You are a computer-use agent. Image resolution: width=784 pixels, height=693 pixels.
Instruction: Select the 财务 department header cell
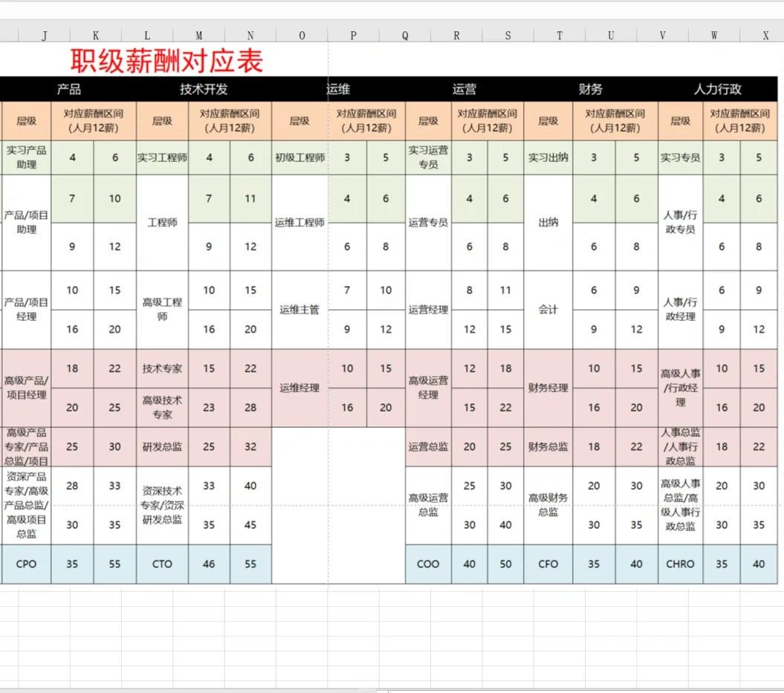coord(591,89)
